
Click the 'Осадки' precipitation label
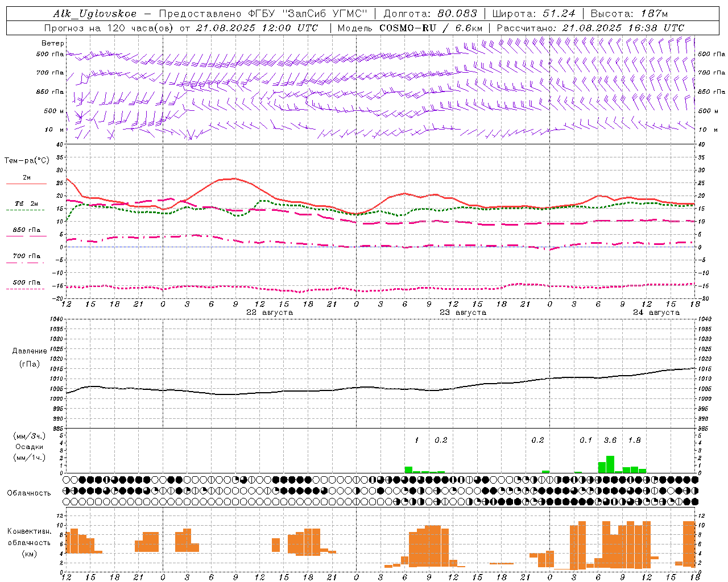tap(30, 447)
